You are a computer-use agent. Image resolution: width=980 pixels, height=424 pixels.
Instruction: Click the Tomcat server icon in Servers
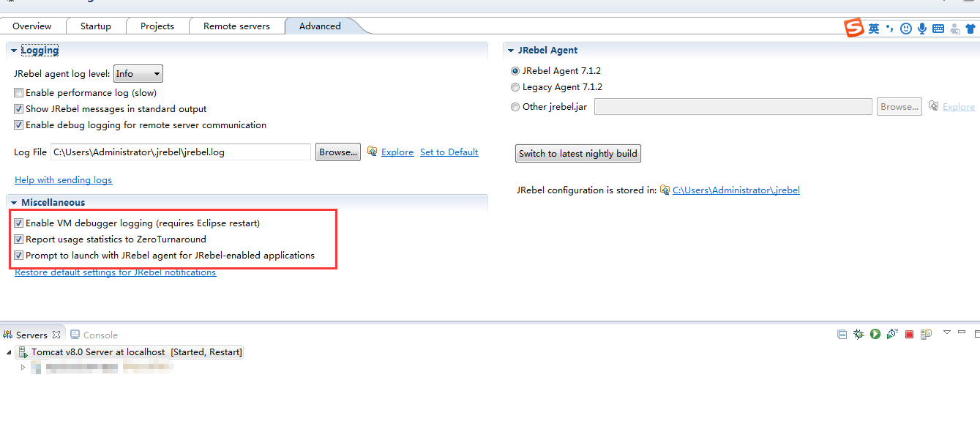pos(23,352)
